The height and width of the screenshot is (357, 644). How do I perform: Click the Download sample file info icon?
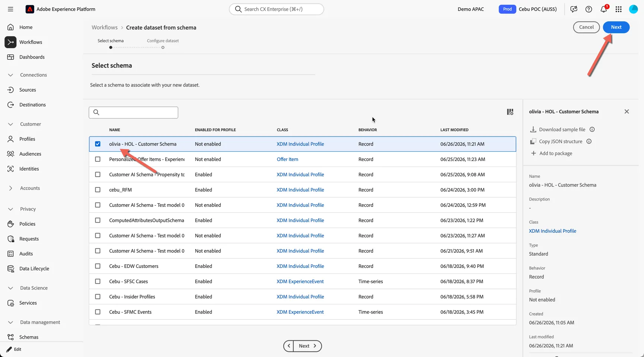coord(592,129)
